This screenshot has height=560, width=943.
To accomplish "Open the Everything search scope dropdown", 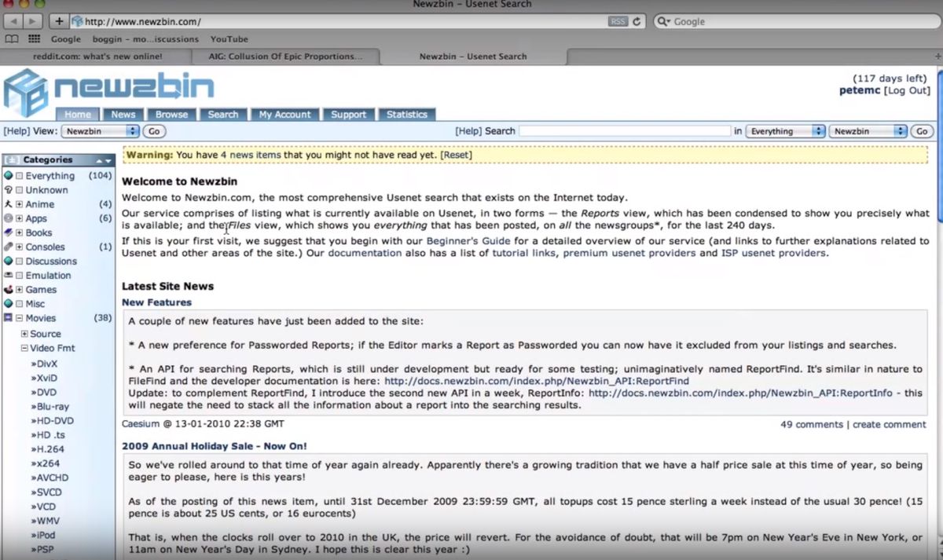I will [785, 131].
